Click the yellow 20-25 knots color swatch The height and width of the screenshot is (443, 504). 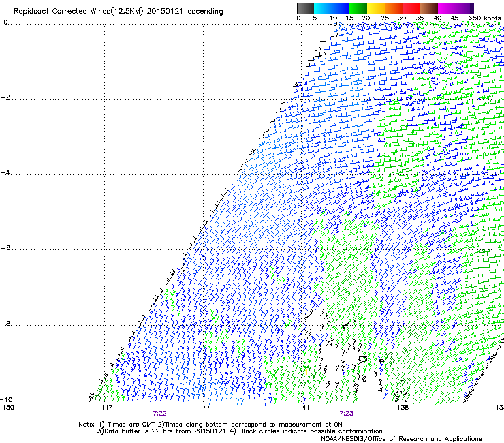[376, 8]
